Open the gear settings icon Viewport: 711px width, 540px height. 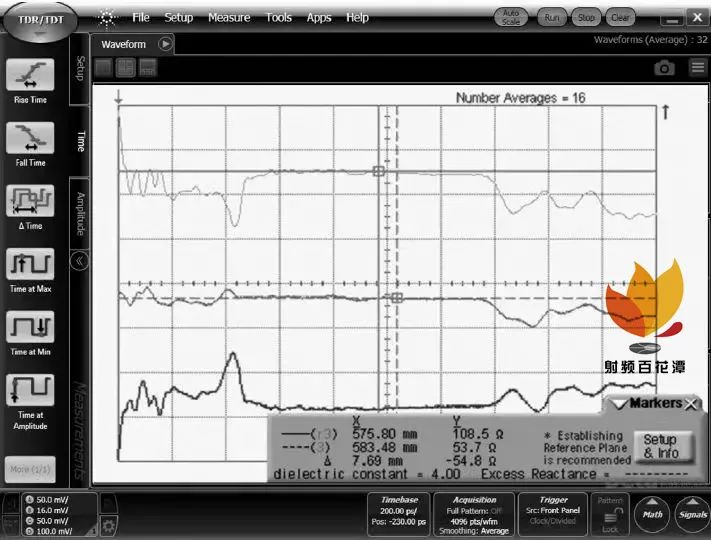click(108, 526)
